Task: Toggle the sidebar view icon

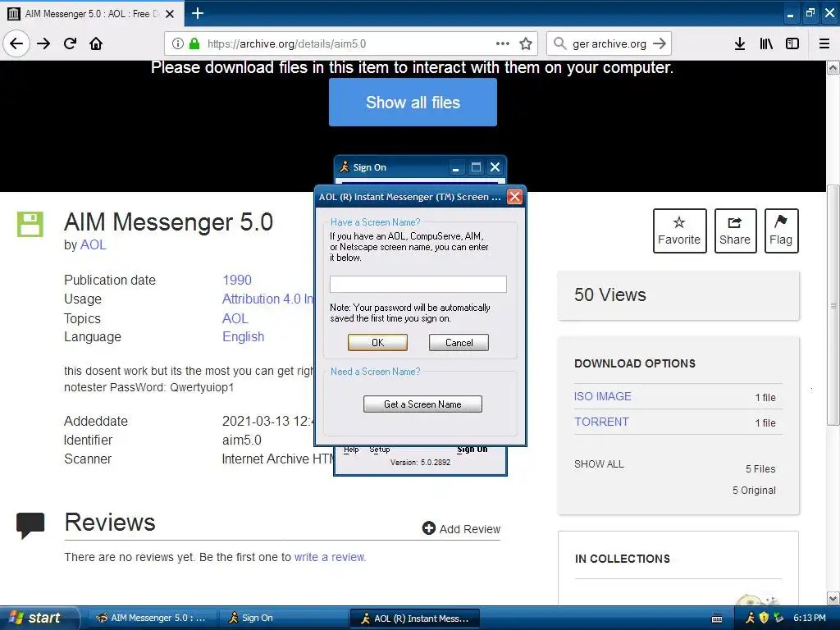Action: [x=792, y=43]
